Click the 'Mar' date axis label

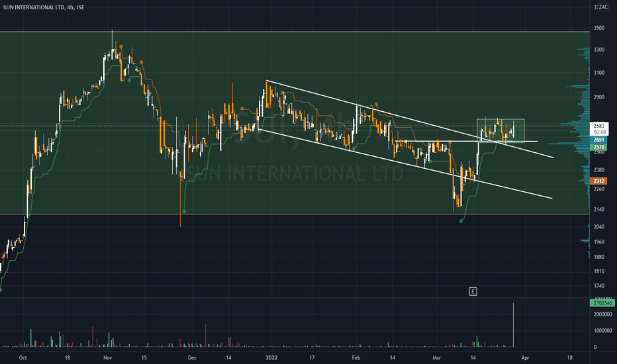(x=436, y=357)
